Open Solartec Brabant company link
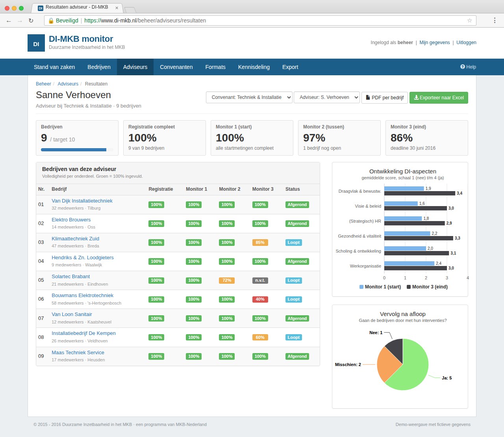Screen dimensions: 504x437 pyautogui.click(x=70, y=276)
